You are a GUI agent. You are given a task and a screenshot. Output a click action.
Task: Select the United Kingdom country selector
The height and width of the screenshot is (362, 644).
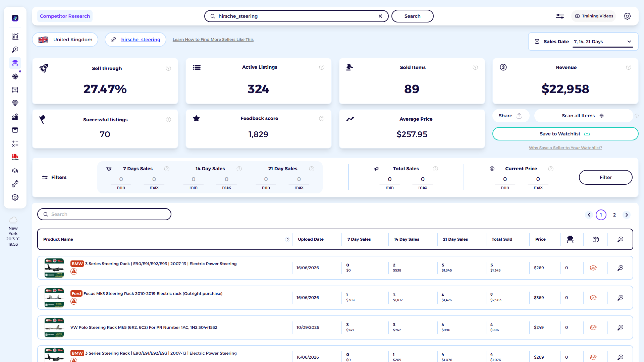[x=65, y=40]
